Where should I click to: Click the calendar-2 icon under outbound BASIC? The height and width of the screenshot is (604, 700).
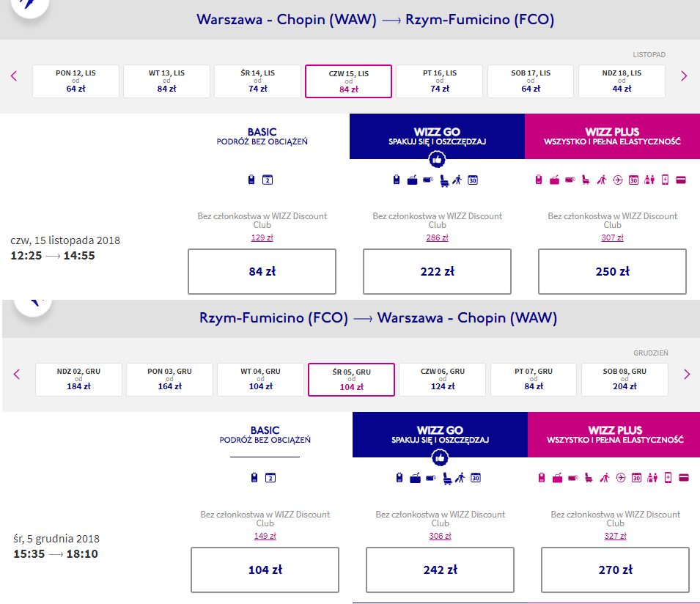click(x=268, y=180)
